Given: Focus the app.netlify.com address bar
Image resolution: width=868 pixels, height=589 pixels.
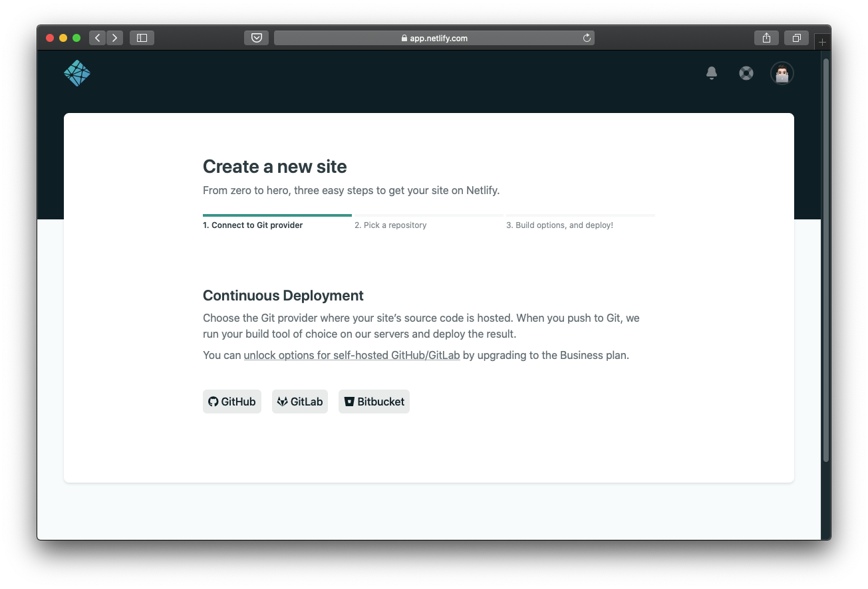Looking at the screenshot, I should click(x=434, y=38).
